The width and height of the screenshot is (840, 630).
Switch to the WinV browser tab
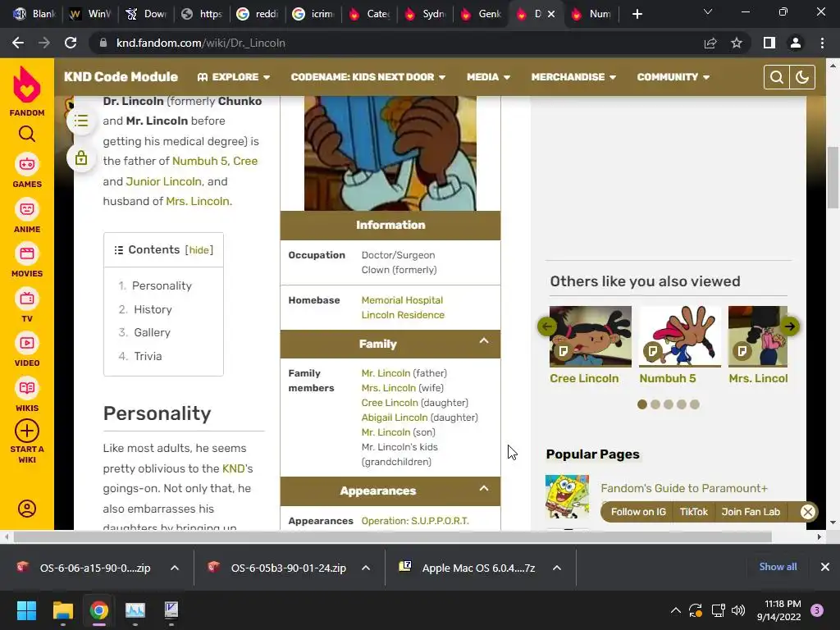click(x=92, y=14)
